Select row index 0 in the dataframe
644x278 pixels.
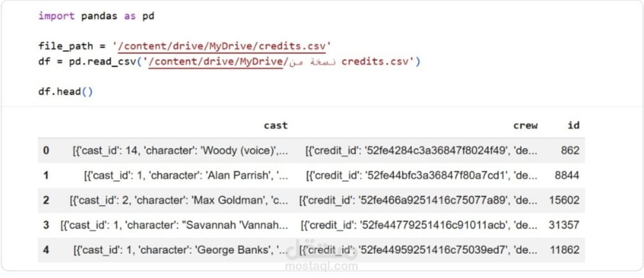point(46,150)
